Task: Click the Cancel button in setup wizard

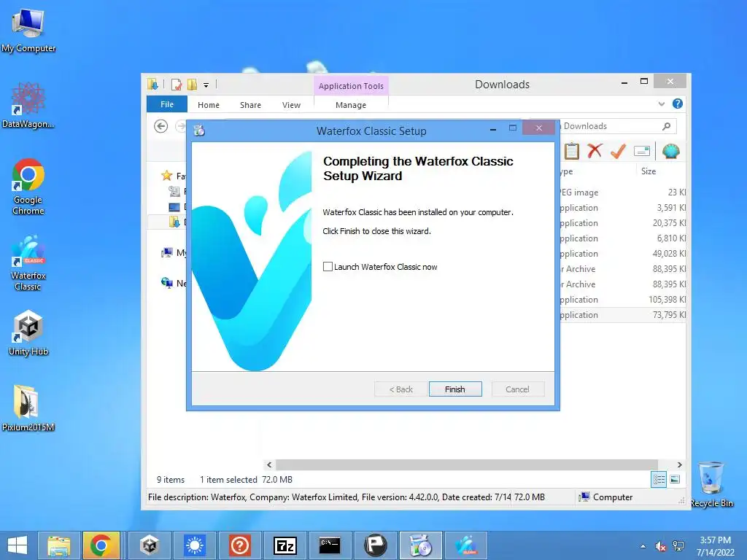Action: (x=517, y=389)
